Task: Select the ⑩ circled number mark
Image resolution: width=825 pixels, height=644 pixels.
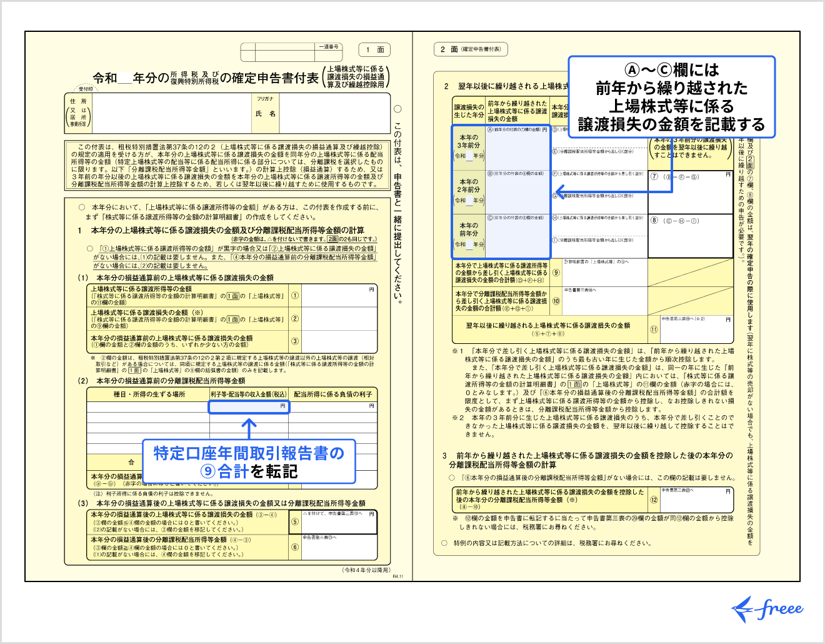Action: 556,301
